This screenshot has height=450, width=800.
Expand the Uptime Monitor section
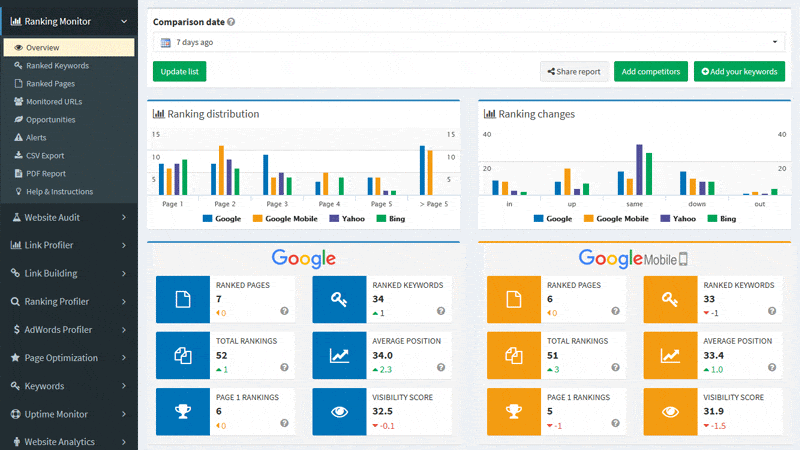coord(69,414)
